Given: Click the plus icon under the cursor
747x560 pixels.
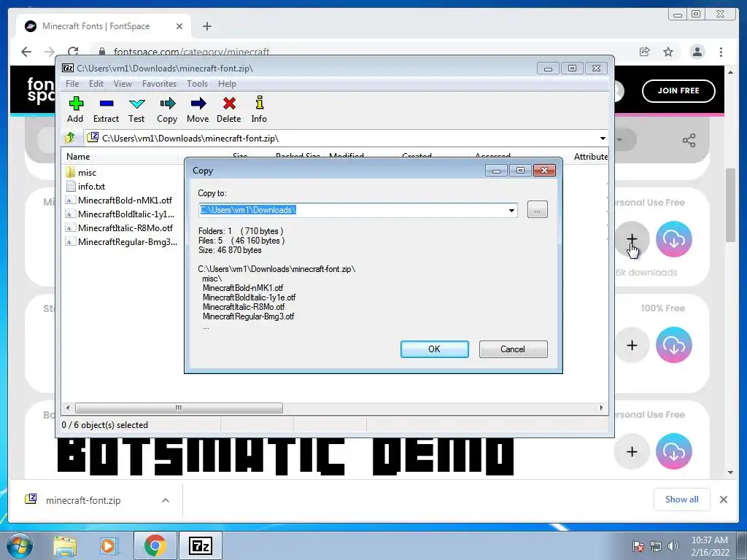Looking at the screenshot, I should coord(632,239).
